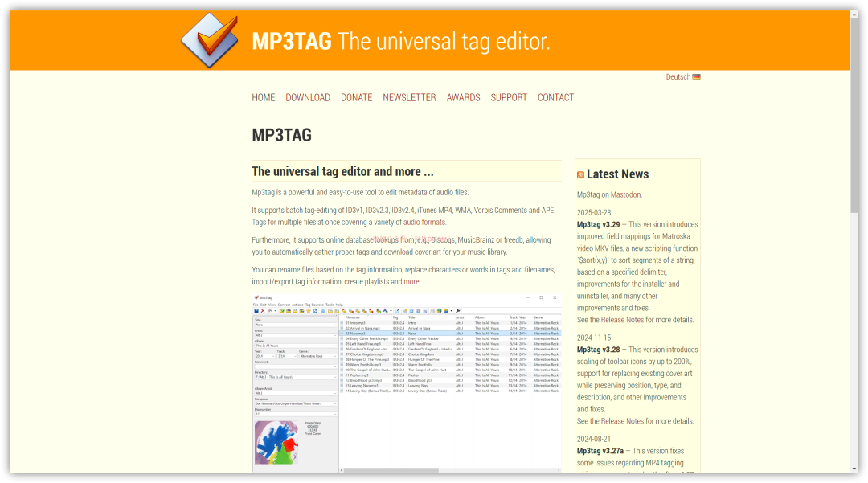Click the 2024-08-21 news date
The width and height of the screenshot is (868, 483).
(x=594, y=439)
